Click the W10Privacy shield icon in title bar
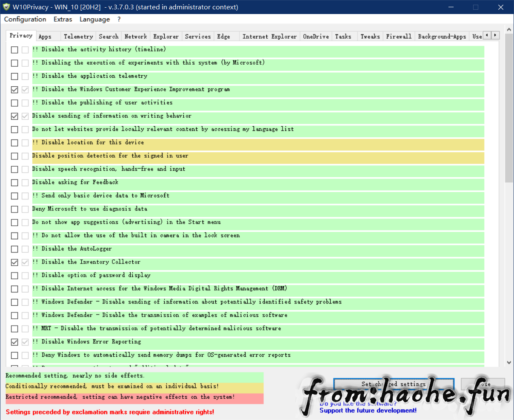Image resolution: width=514 pixels, height=420 pixels. [6, 7]
